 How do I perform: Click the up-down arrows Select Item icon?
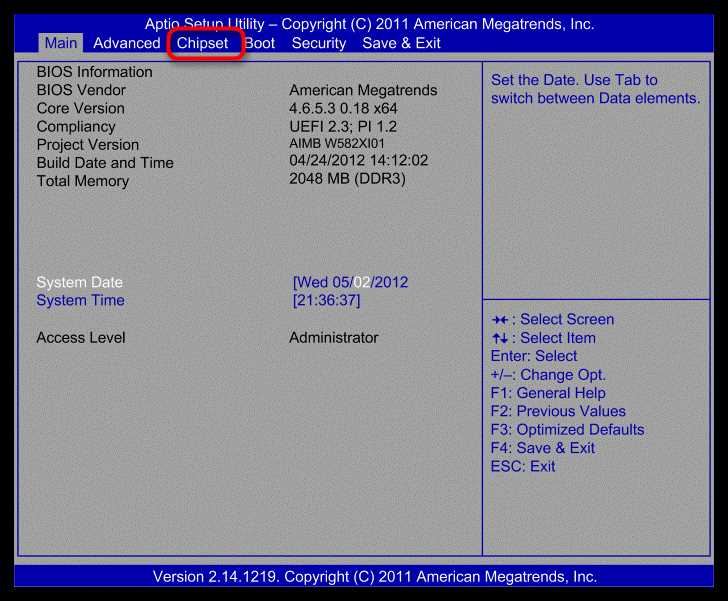pos(500,338)
